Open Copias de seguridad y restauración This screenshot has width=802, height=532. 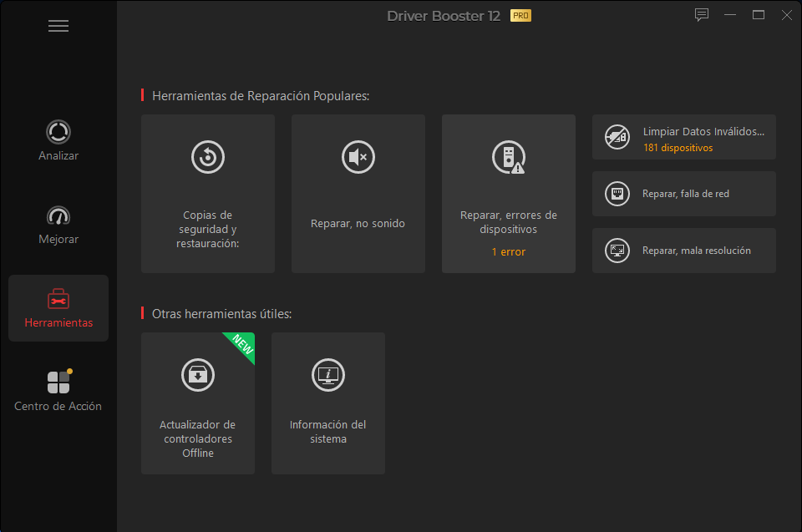click(x=208, y=194)
